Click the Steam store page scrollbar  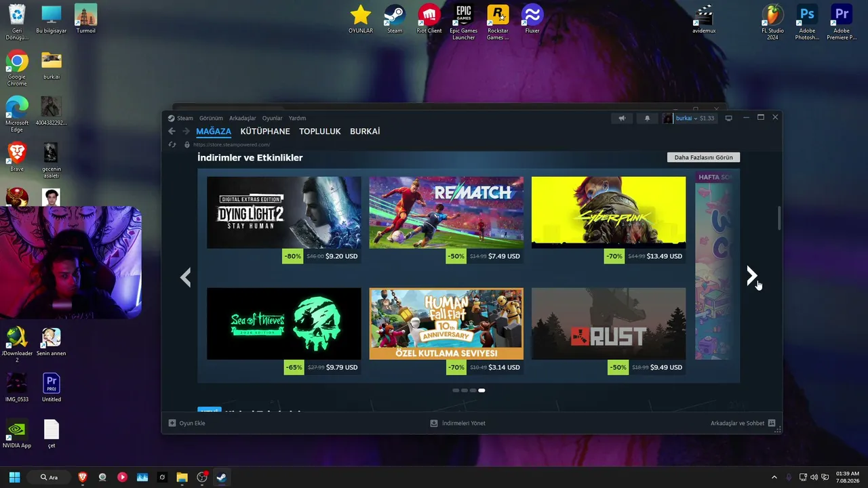[779, 218]
